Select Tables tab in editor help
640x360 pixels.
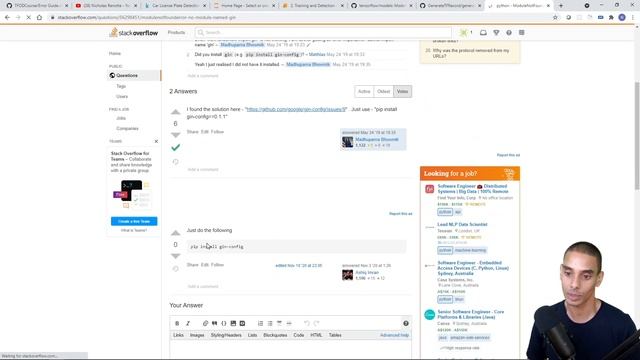[x=335, y=335]
